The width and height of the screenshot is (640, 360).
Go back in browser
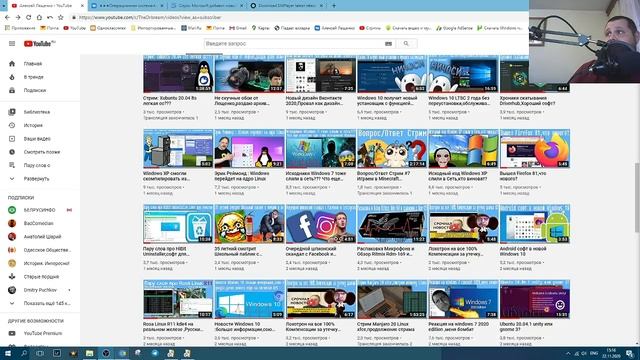pos(7,18)
